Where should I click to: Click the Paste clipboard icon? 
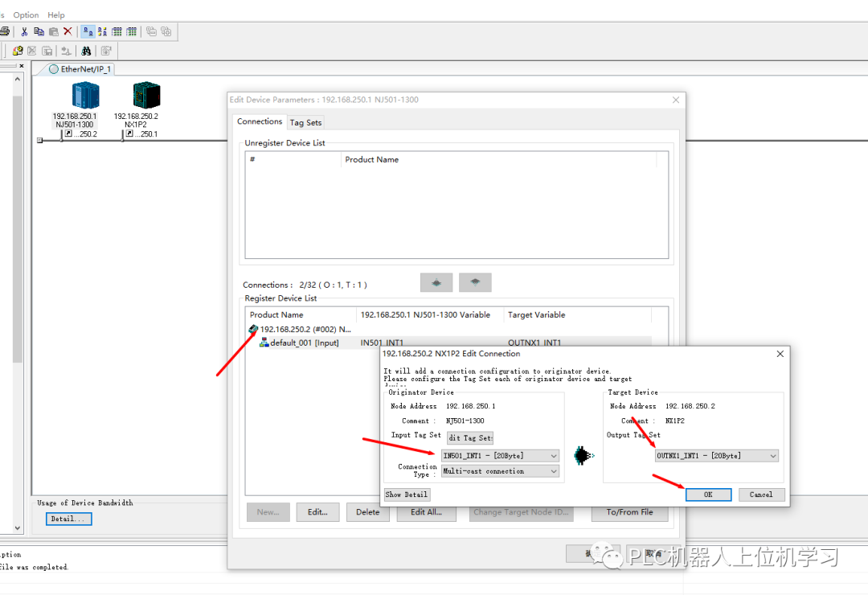coord(54,31)
